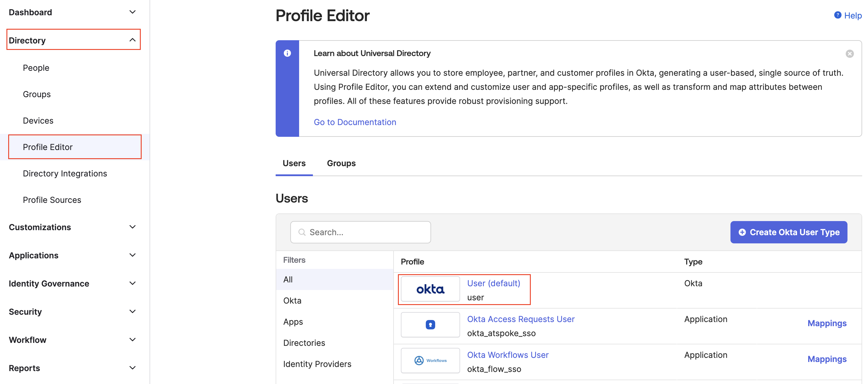The width and height of the screenshot is (868, 384).
Task: Open Mappings for Okta Access Requests User
Action: [x=827, y=323]
